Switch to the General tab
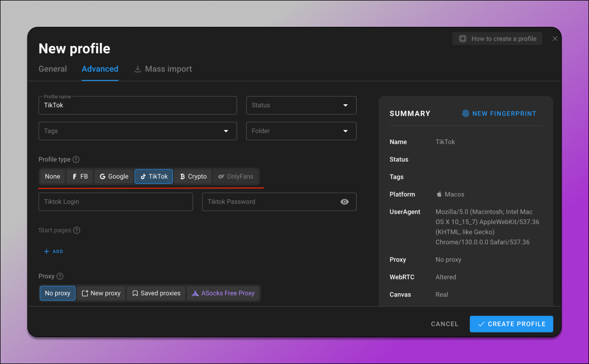The image size is (589, 364). coord(53,69)
